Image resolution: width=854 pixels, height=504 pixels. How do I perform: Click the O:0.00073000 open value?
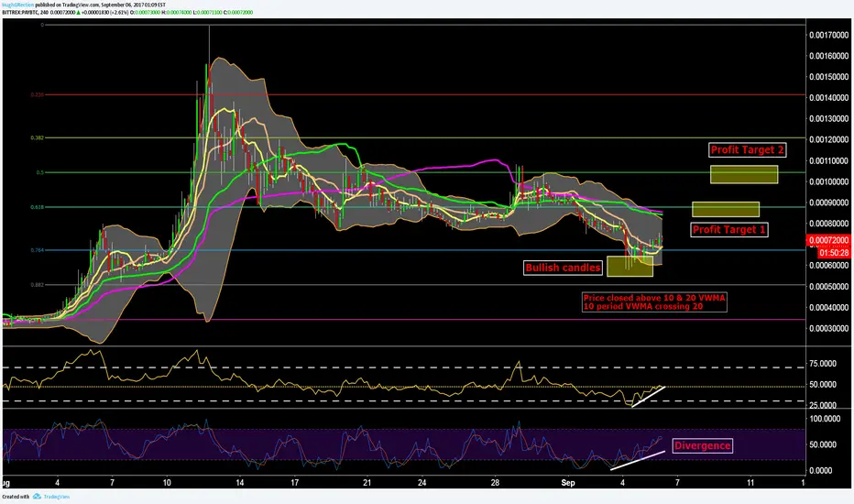click(x=146, y=12)
